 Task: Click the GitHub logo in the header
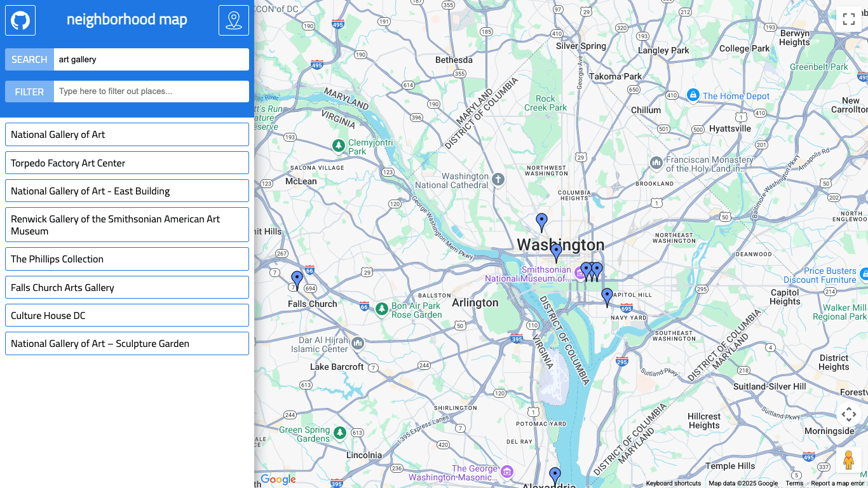click(20, 20)
